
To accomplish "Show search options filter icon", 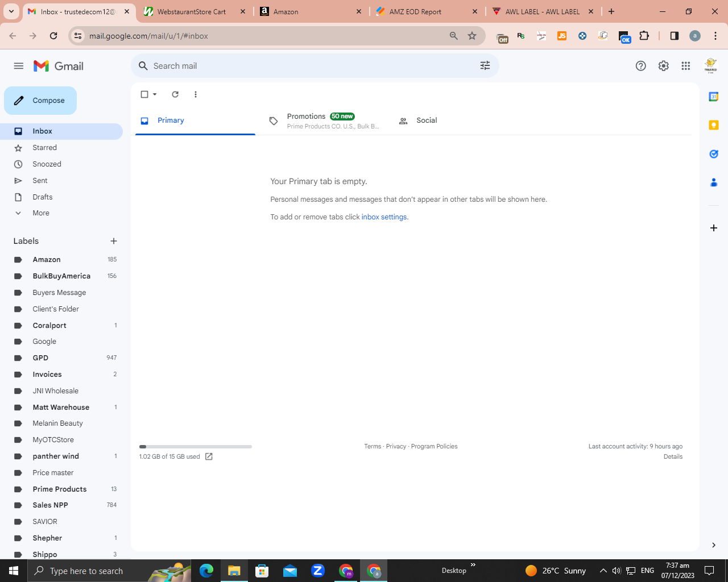I will tap(485, 66).
